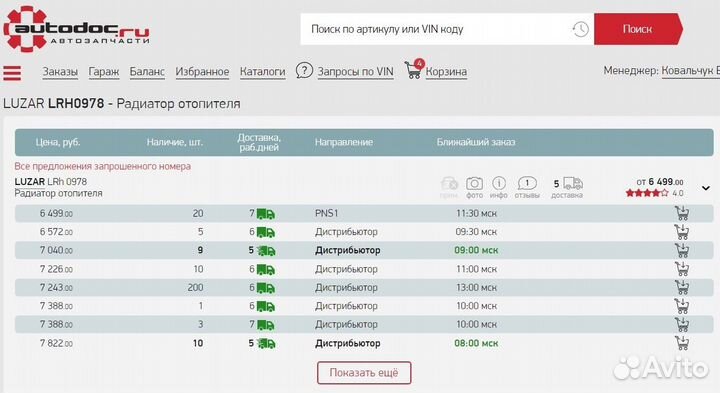This screenshot has width=720, height=393.
Task: Click the от 6 499.00 price label
Action: [x=660, y=182]
